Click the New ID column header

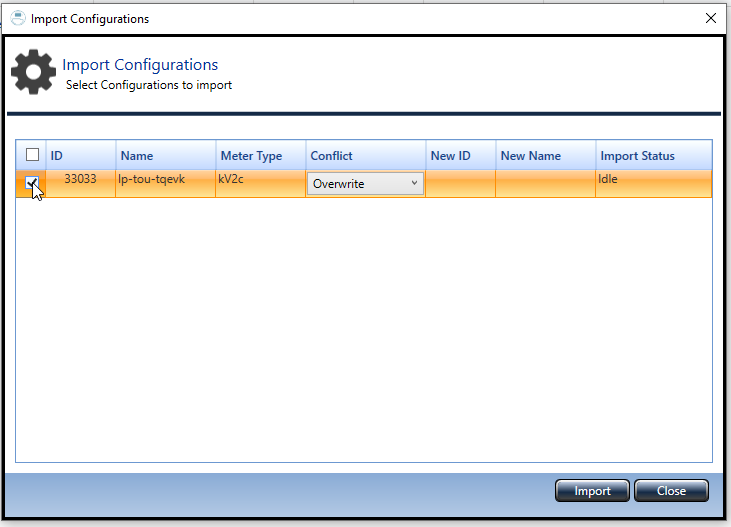460,156
